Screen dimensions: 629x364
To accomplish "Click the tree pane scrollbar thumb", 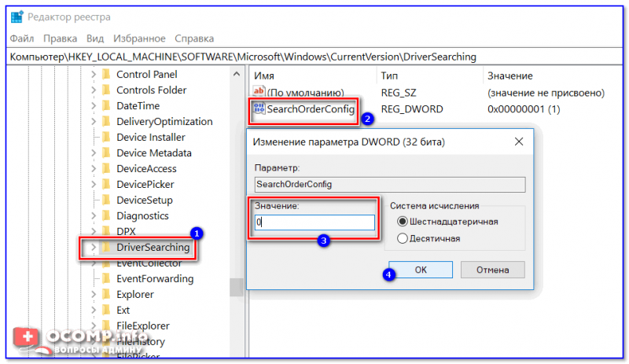I will coord(237,287).
